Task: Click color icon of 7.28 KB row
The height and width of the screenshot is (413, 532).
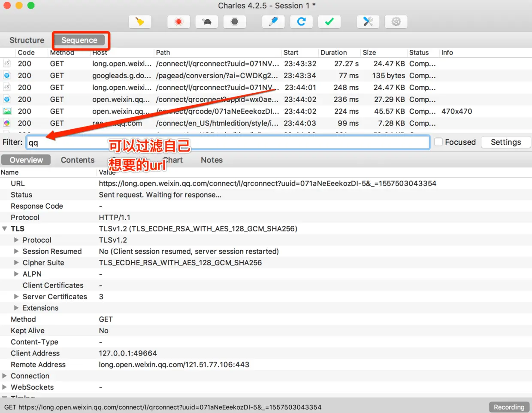Action: 7,123
